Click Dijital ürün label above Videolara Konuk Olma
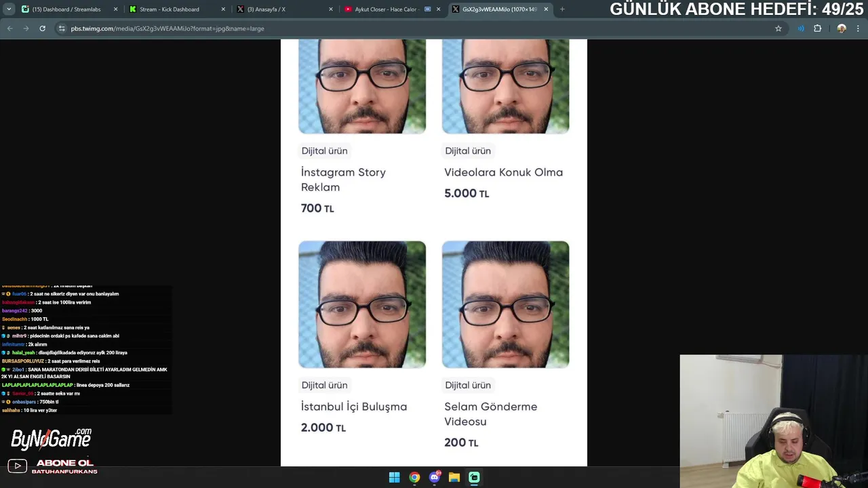The width and height of the screenshot is (868, 488). (468, 150)
